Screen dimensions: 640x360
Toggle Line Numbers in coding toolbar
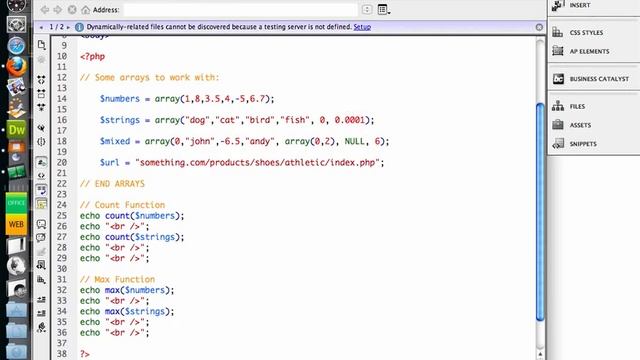41,163
